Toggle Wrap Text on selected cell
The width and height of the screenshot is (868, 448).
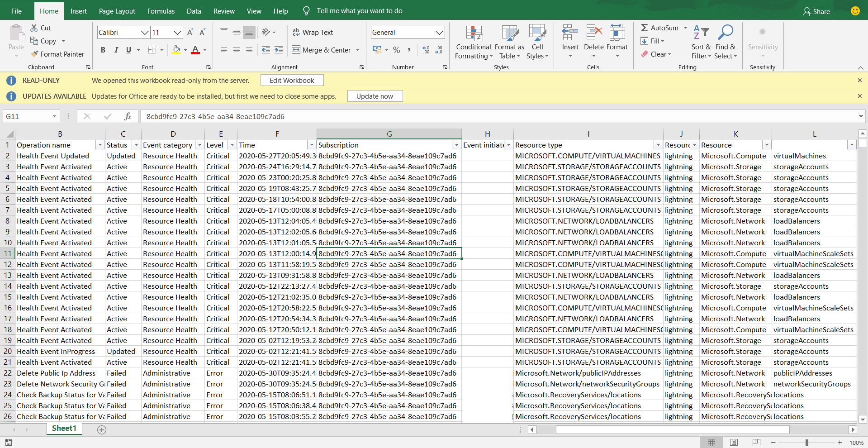pyautogui.click(x=313, y=33)
